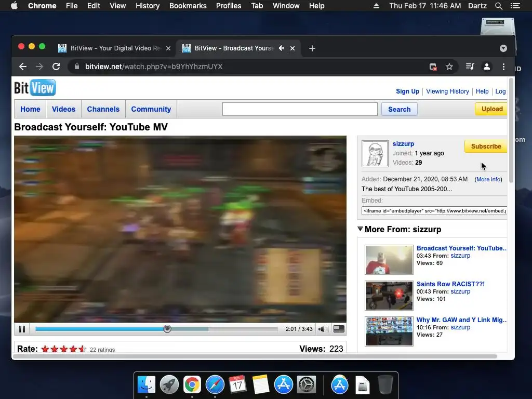This screenshot has width=532, height=399.
Task: Click the site search input field
Action: [300, 109]
